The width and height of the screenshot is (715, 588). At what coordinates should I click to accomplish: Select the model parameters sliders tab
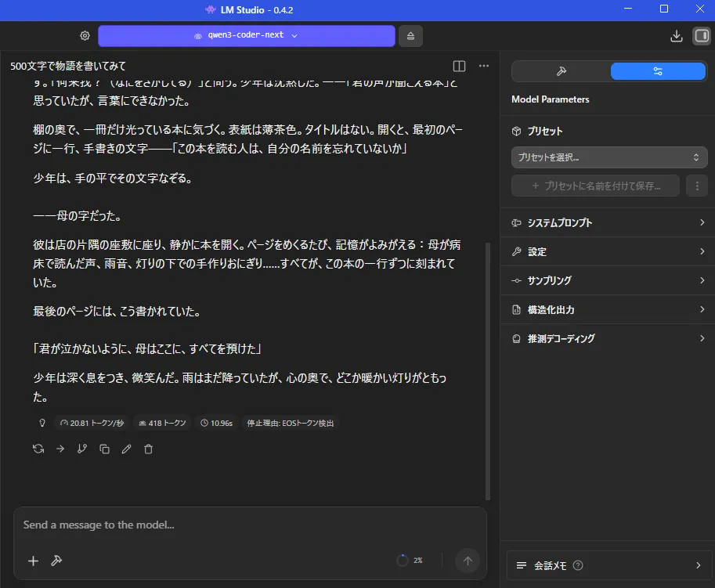(658, 71)
